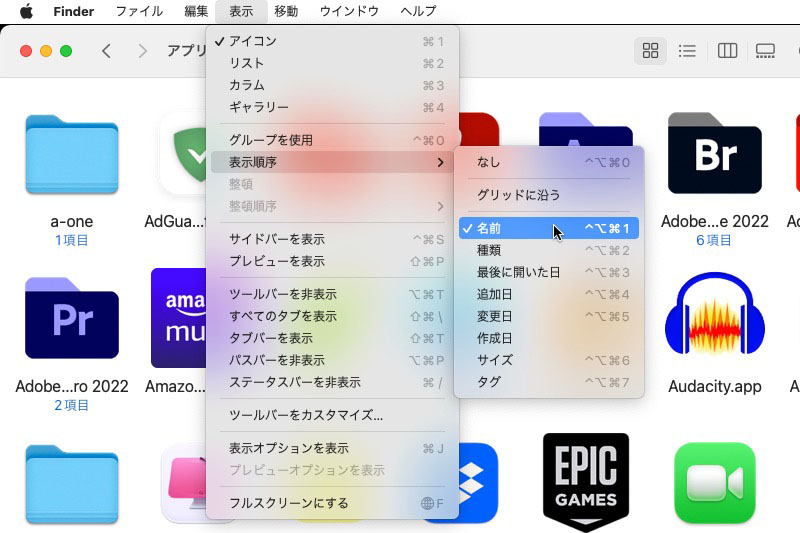Click 2項目 count under Adobe Premiere

coord(71,405)
